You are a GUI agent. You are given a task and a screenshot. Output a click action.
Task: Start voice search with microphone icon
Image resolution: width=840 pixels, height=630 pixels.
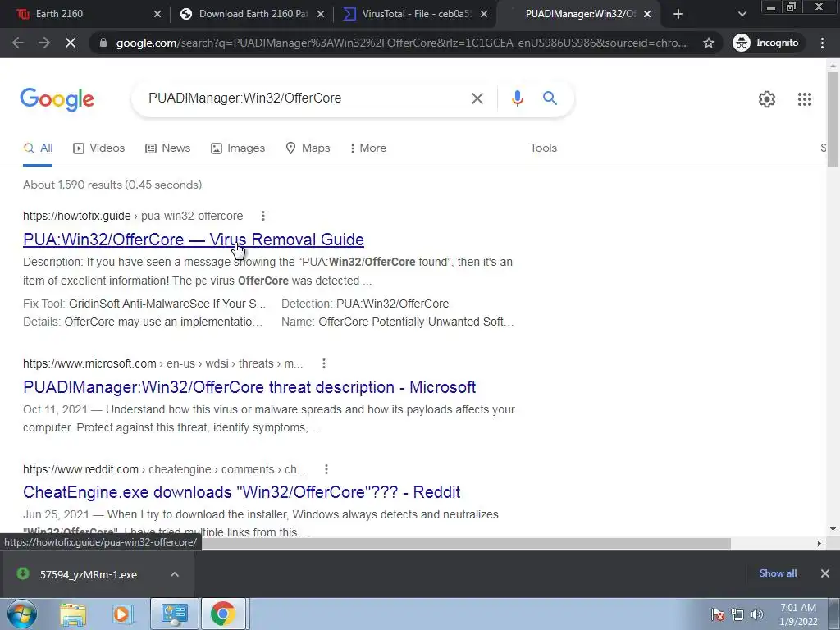tap(517, 98)
